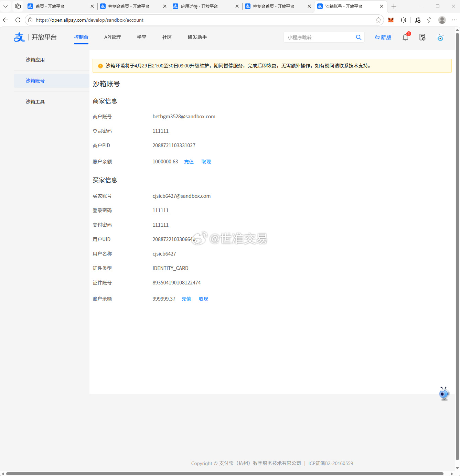Click the IDENTITY_CARD value
Image resolution: width=460 pixels, height=476 pixels.
170,268
